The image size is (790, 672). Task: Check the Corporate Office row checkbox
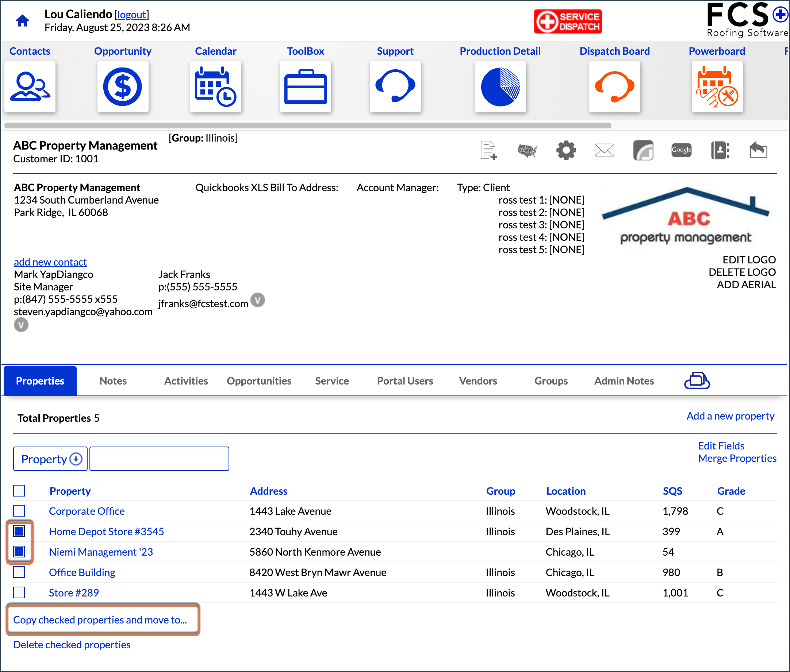tap(19, 511)
